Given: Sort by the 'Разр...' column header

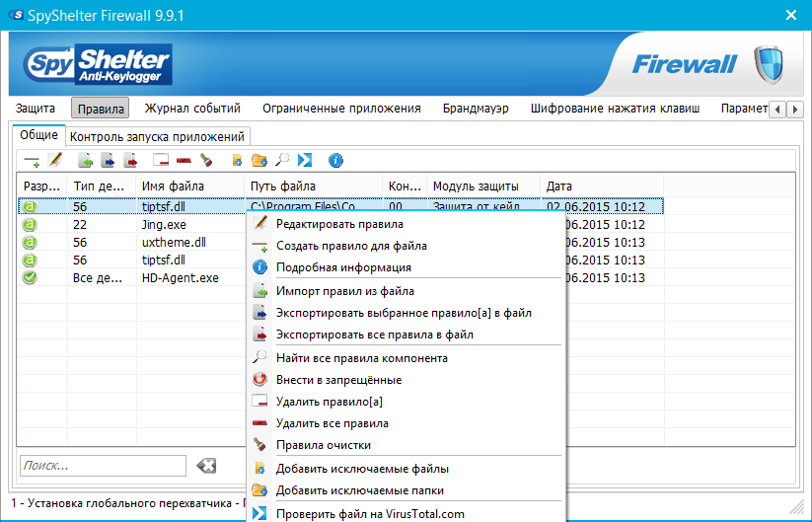Looking at the screenshot, I should click(x=42, y=186).
